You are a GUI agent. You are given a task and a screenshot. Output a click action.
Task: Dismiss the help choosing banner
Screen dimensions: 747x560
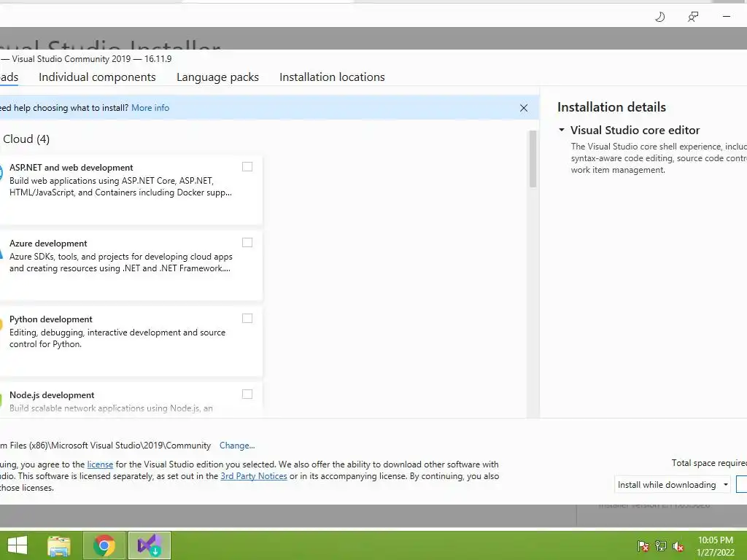tap(524, 108)
